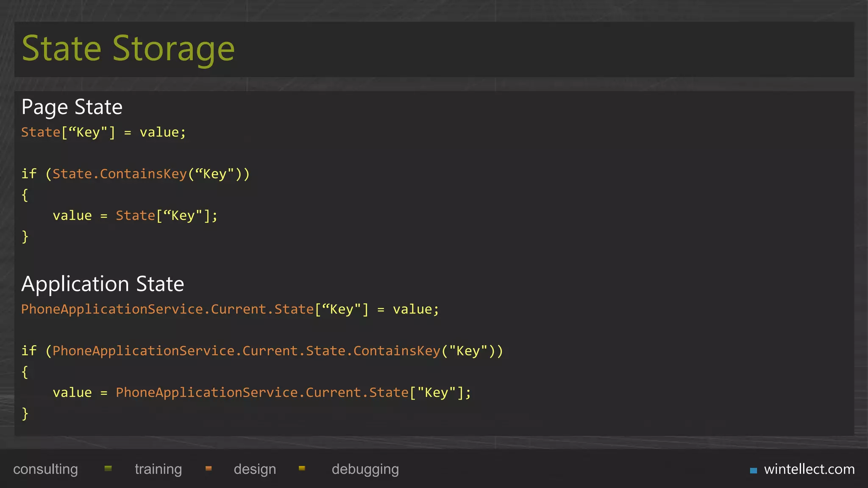Click the PhoneApplicationService ContainsKey if statement
The width and height of the screenshot is (868, 488).
pyautogui.click(x=262, y=351)
